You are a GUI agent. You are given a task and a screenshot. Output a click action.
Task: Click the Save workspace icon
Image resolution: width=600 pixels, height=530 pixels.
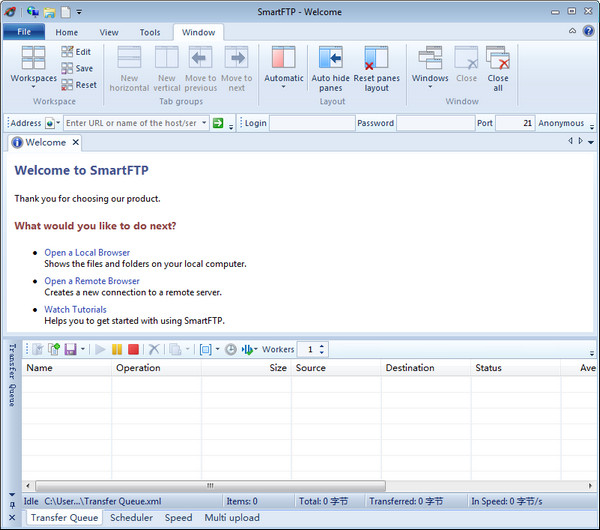pyautogui.click(x=67, y=68)
